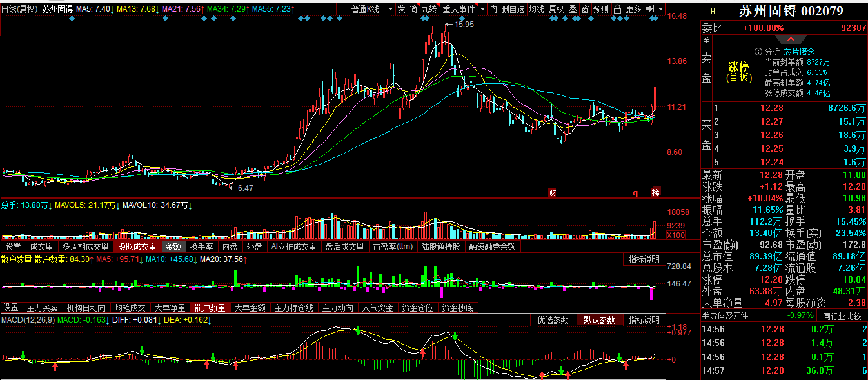
Task: Click the 叠 overlay toolbar icon
Action: point(573,9)
